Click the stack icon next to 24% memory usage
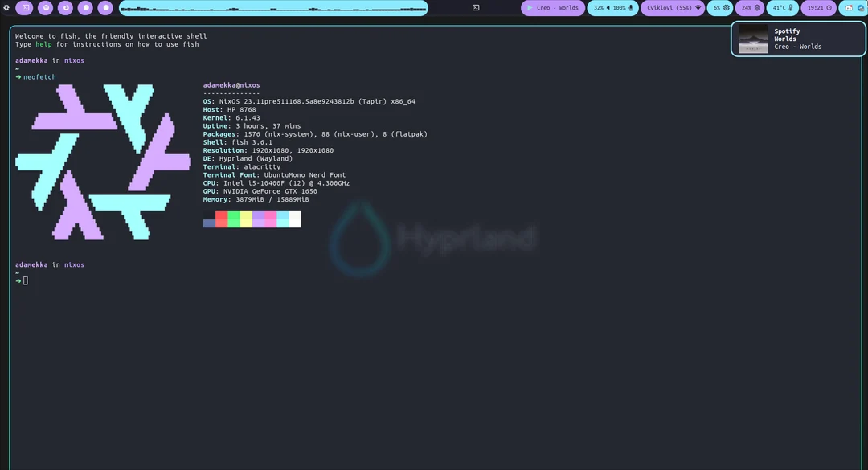The height and width of the screenshot is (470, 868). (x=758, y=7)
